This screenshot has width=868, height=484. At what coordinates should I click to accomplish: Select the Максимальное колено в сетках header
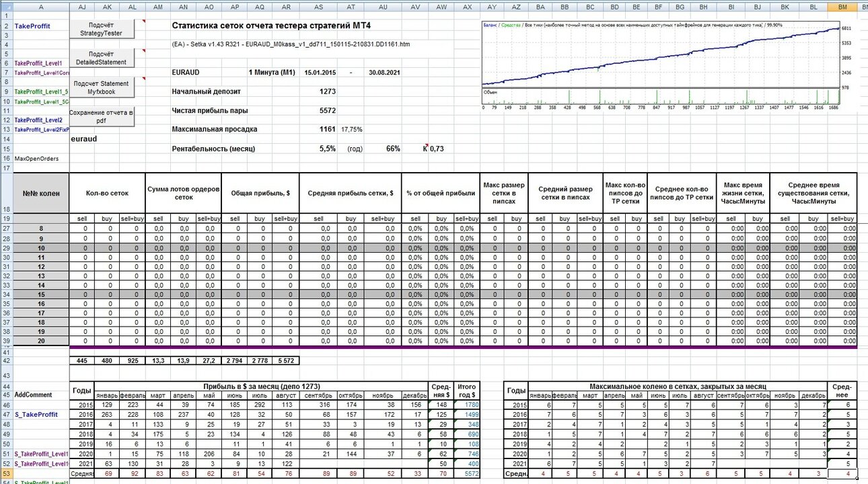pyautogui.click(x=678, y=386)
